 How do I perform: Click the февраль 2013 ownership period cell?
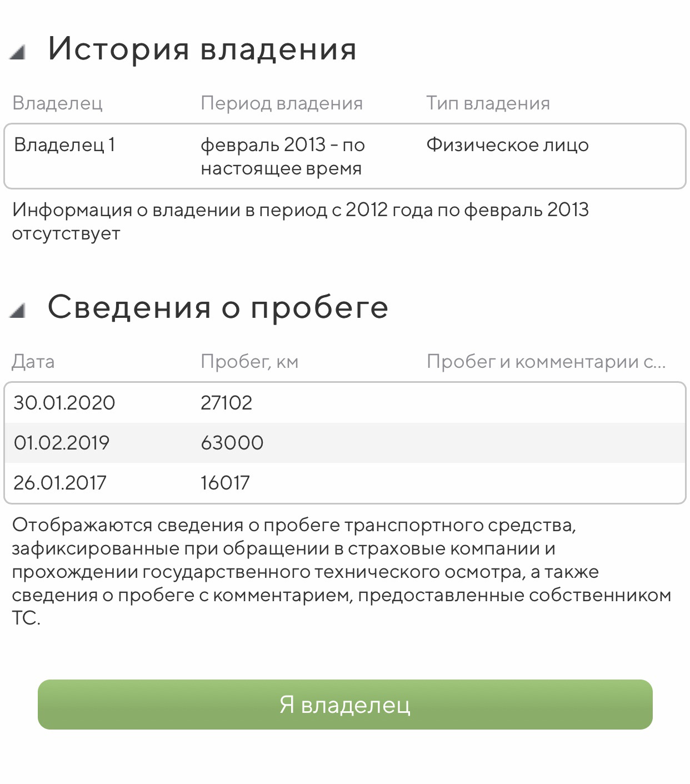(282, 156)
